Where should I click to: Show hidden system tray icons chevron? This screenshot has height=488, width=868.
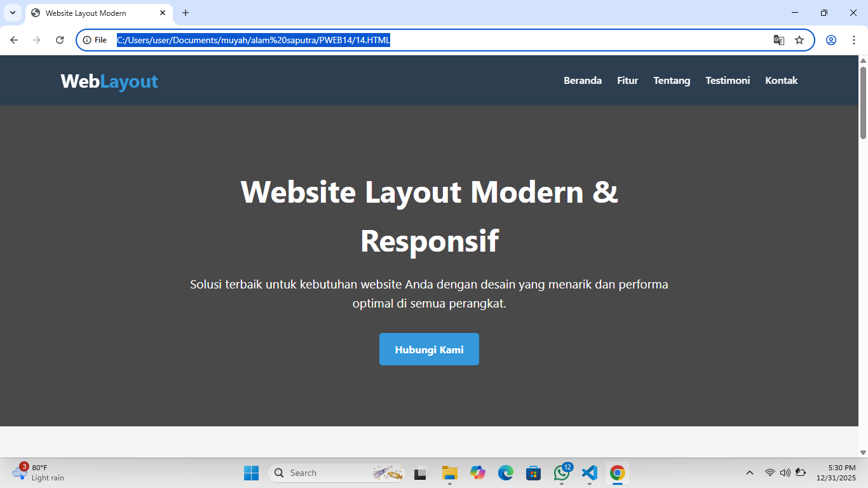[x=750, y=473]
